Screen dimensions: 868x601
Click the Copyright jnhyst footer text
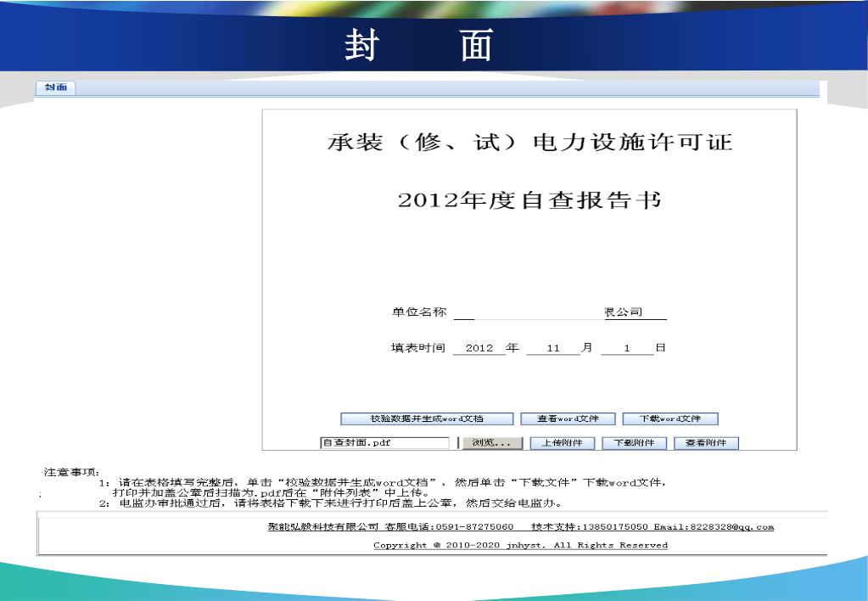(520, 545)
